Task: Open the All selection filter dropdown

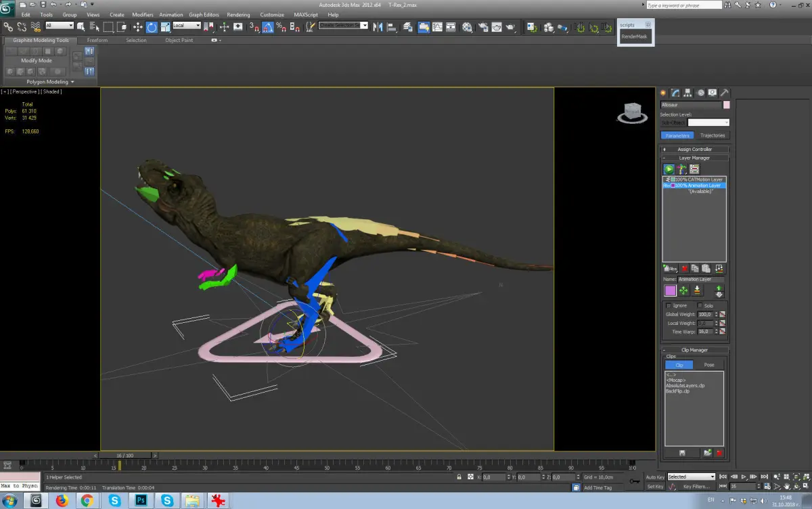Action: click(60, 26)
